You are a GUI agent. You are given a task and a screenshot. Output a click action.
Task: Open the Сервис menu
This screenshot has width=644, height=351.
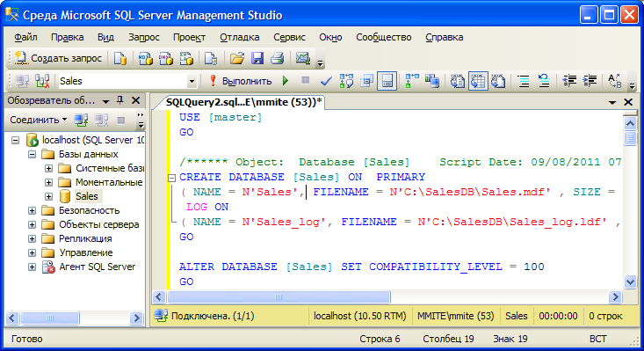pos(290,37)
